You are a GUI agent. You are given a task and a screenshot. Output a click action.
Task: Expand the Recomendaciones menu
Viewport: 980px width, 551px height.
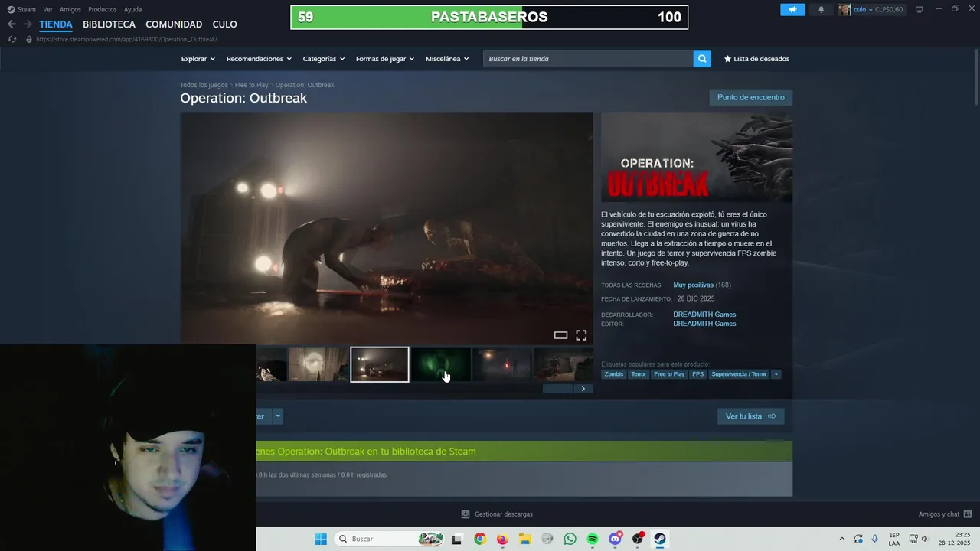[x=259, y=59]
